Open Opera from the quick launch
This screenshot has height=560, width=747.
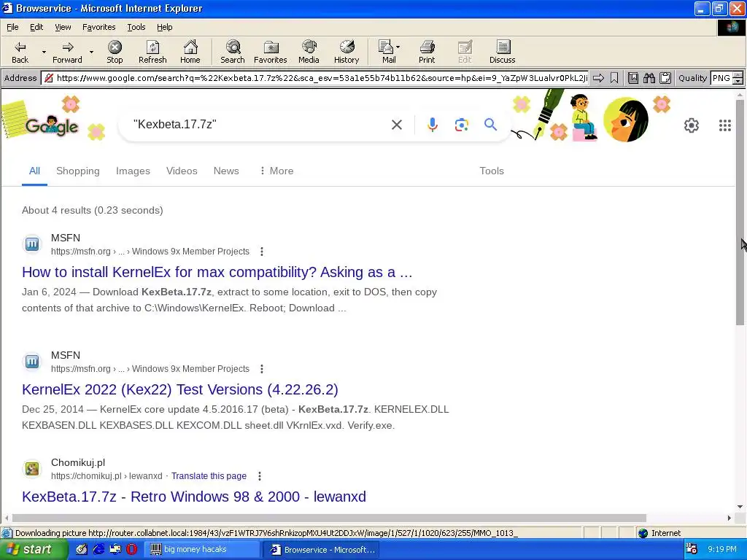pyautogui.click(x=132, y=549)
